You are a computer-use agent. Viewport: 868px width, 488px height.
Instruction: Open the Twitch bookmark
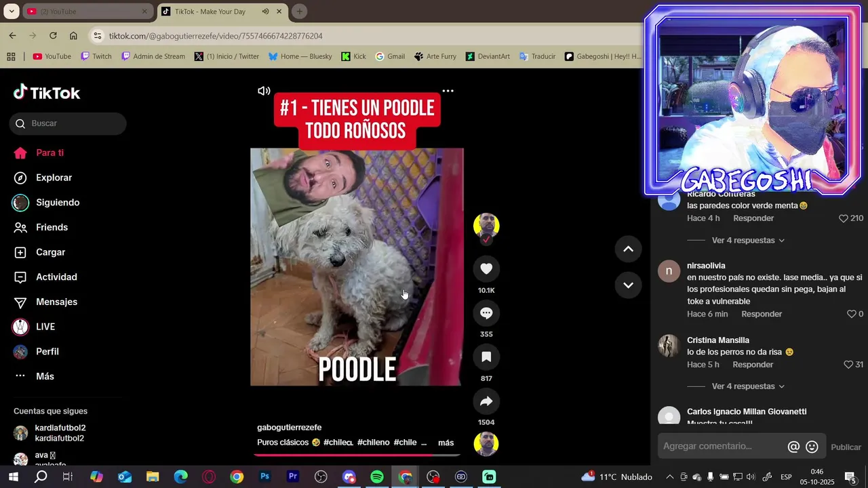(96, 56)
